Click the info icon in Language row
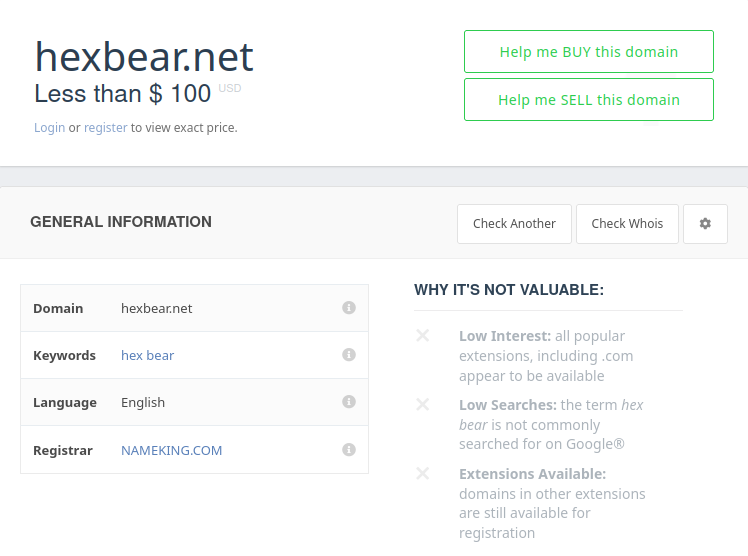Viewport: 748px width, 556px height. click(349, 402)
